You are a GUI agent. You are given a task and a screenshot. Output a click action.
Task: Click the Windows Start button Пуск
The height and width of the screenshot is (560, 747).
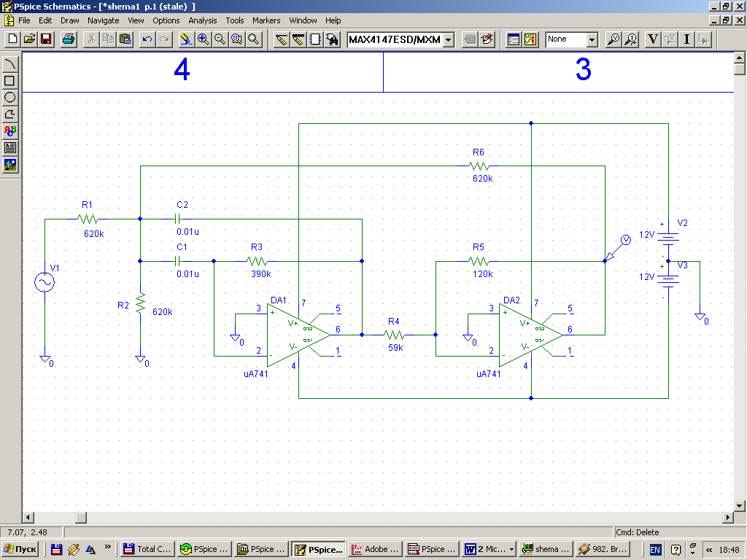point(20,549)
